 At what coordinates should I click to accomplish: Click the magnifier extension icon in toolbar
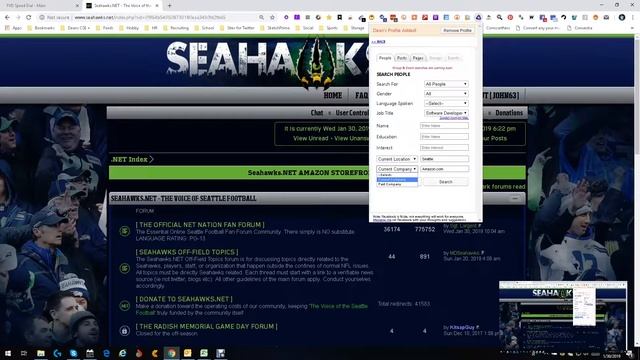click(x=500, y=17)
